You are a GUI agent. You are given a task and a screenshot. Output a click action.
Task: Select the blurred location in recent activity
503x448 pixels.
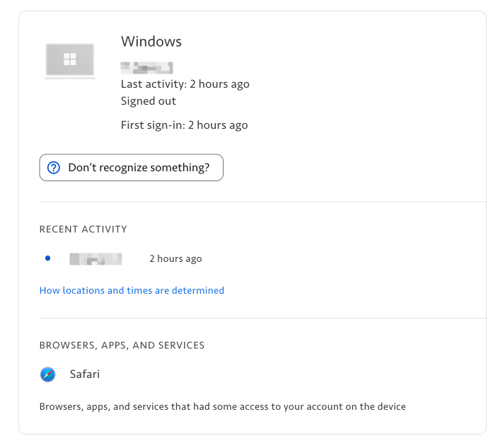96,259
